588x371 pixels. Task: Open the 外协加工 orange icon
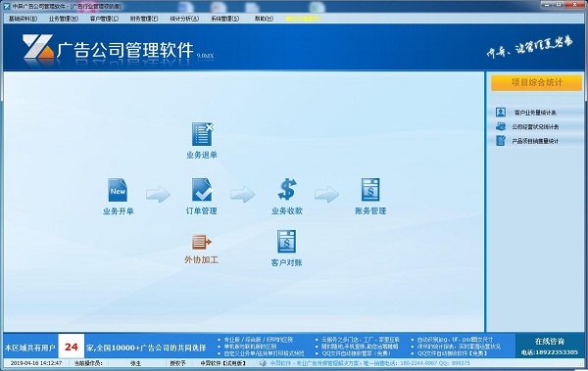[201, 242]
